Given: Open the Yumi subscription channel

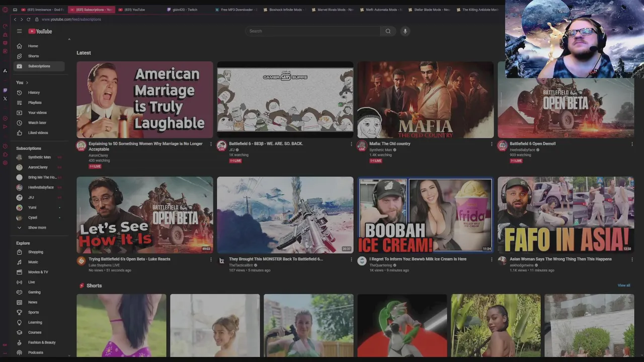Looking at the screenshot, I should click(39, 208).
